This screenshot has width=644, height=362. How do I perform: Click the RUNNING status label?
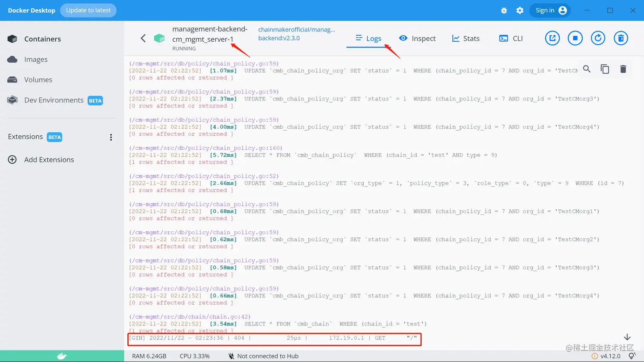click(184, 48)
